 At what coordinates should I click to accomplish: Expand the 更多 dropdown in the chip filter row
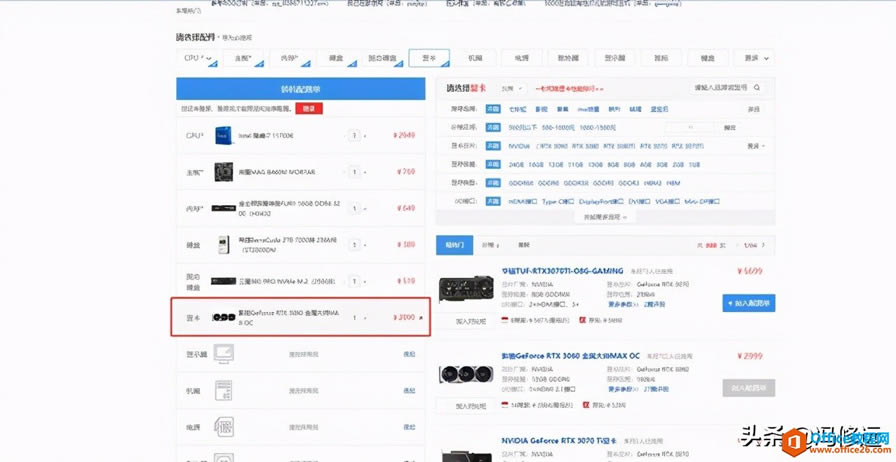[756, 146]
